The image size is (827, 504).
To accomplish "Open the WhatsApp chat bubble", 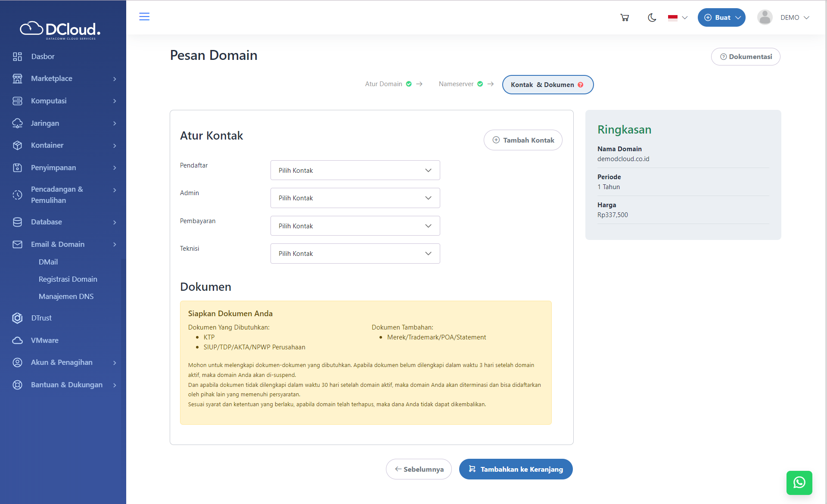I will tap(799, 483).
